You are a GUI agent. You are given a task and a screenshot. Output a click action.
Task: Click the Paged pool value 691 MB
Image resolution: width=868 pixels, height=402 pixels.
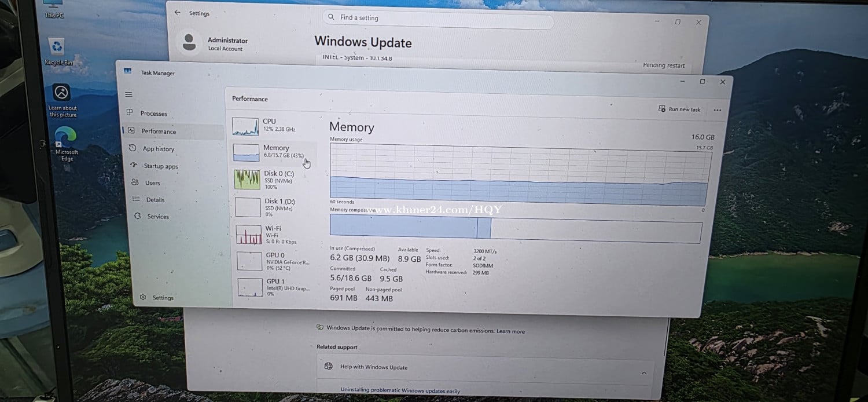[344, 298]
